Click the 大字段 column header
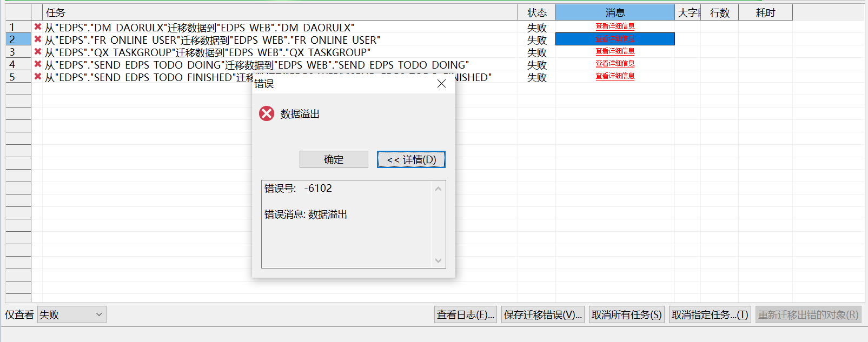Screen dimensions: 868x342 688,12
